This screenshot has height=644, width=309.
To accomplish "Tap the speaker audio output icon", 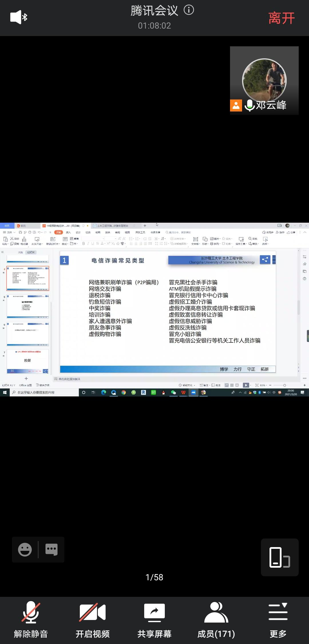I will (x=19, y=17).
